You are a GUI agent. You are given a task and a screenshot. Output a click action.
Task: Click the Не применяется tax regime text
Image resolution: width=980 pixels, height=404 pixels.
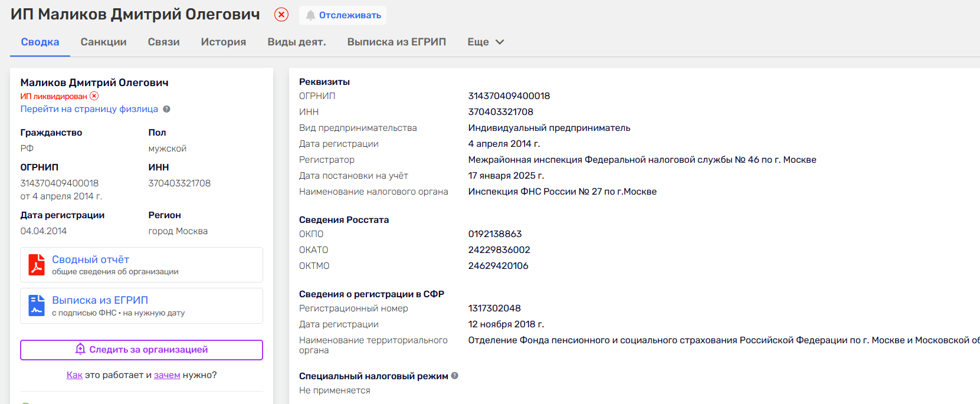click(335, 390)
